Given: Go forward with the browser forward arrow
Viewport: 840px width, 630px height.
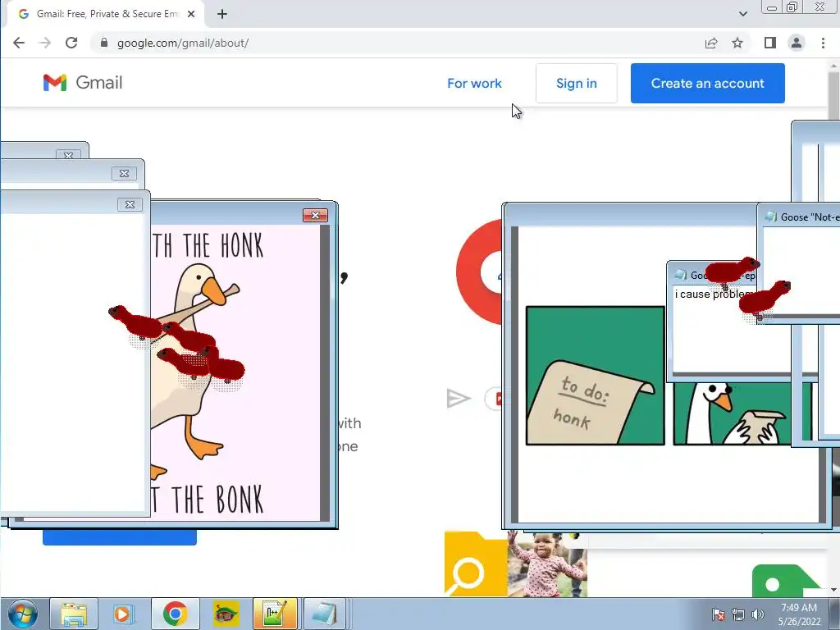Looking at the screenshot, I should point(45,43).
